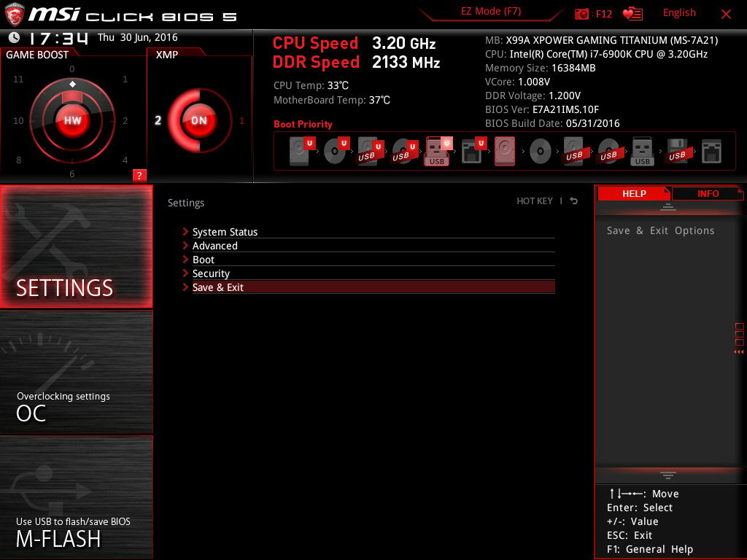Show the HOT KEY list
747x560 pixels.
click(535, 201)
